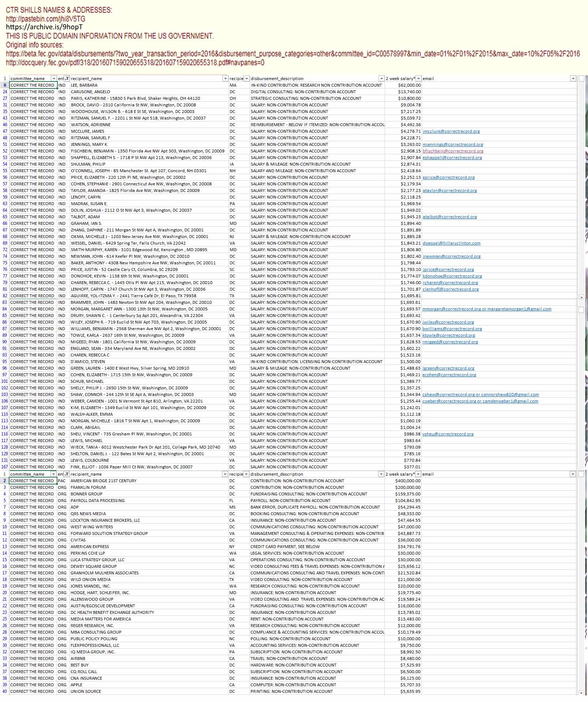Open the pastebin.com/jhi8V5TG link
Image resolution: width=588 pixels, height=702 pixels.
coord(45,19)
